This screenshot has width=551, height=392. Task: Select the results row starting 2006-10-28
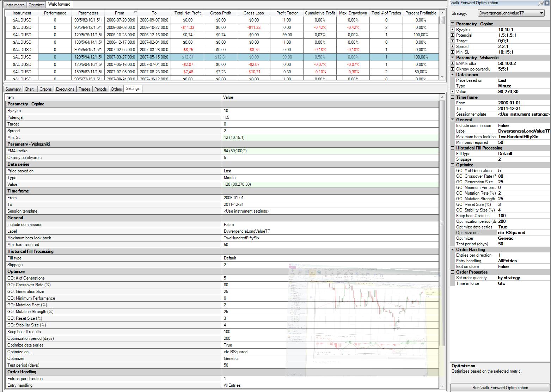[222, 35]
